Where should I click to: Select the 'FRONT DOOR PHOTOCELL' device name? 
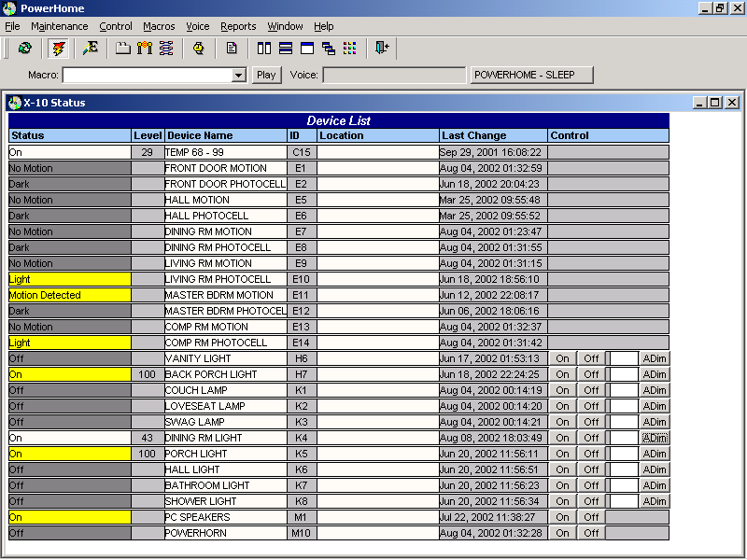click(x=225, y=184)
